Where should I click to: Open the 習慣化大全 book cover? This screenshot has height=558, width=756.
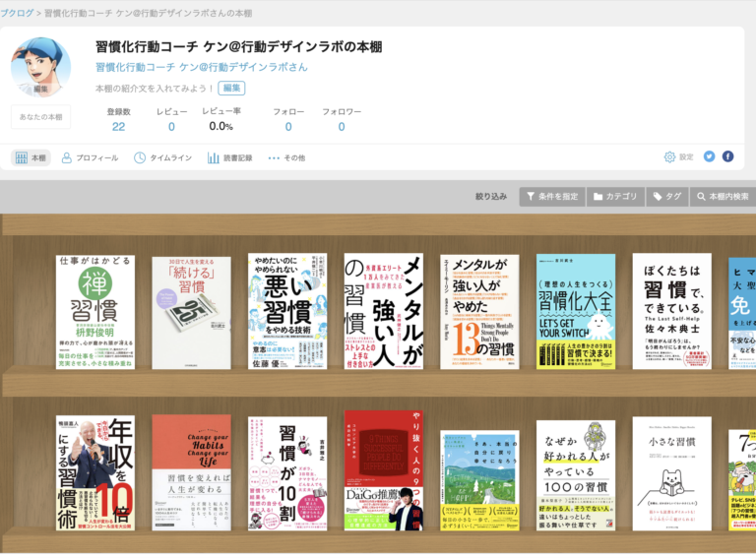click(x=576, y=312)
